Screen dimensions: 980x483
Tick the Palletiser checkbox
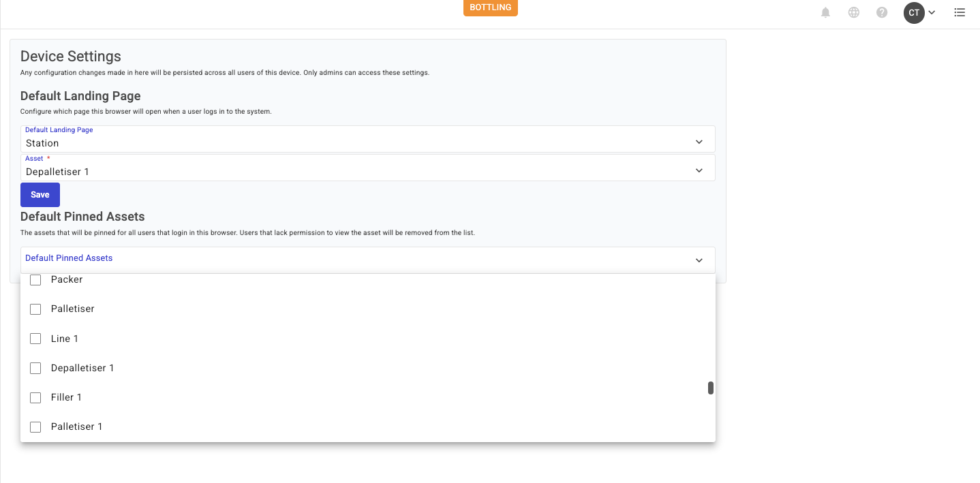click(35, 309)
